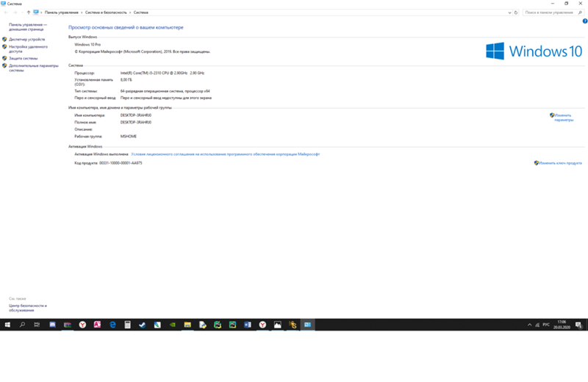Open Настройка удаленного доступа
The image size is (588, 382).
[x=28, y=49]
